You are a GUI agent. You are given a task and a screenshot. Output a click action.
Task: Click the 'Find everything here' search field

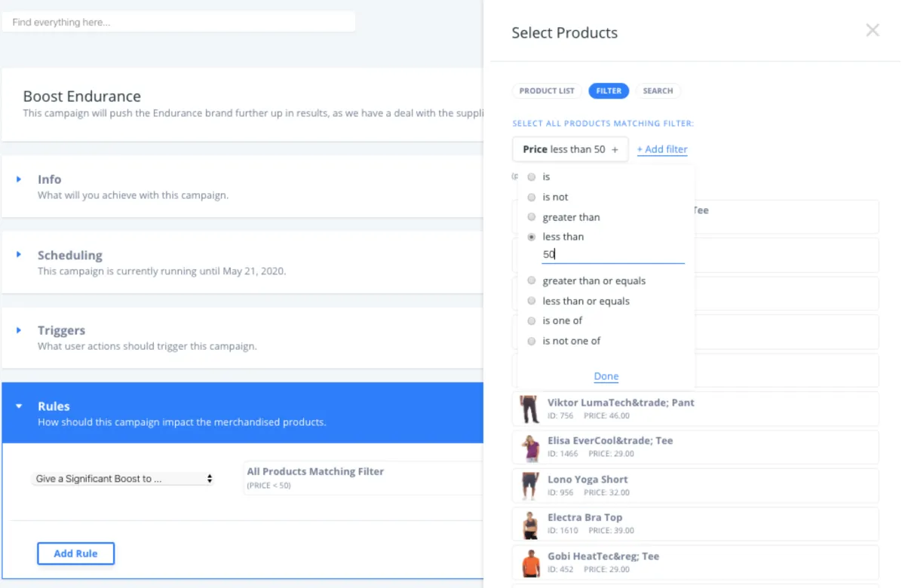[x=179, y=23]
